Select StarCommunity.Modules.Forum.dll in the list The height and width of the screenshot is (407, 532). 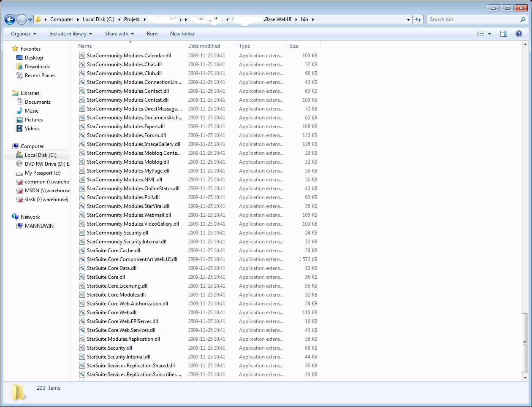click(x=126, y=135)
